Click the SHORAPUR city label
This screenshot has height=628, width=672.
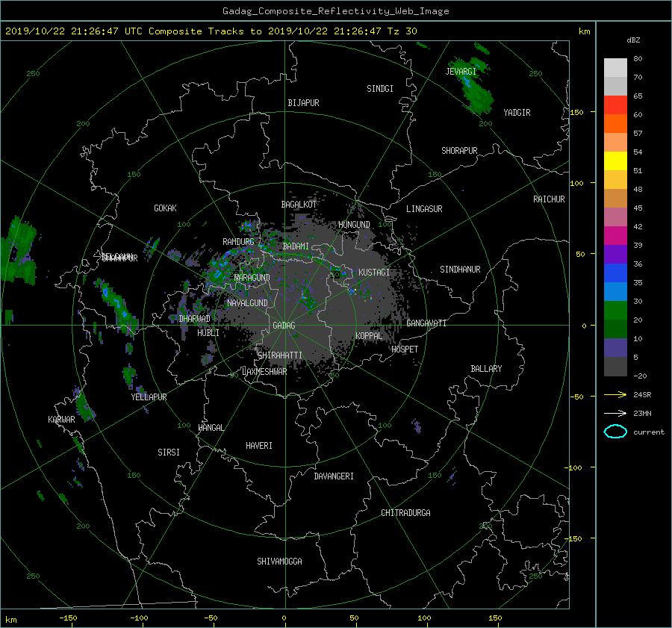point(459,151)
